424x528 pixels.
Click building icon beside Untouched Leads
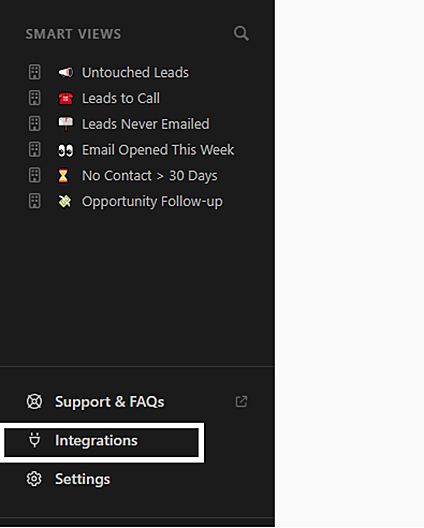pos(34,72)
